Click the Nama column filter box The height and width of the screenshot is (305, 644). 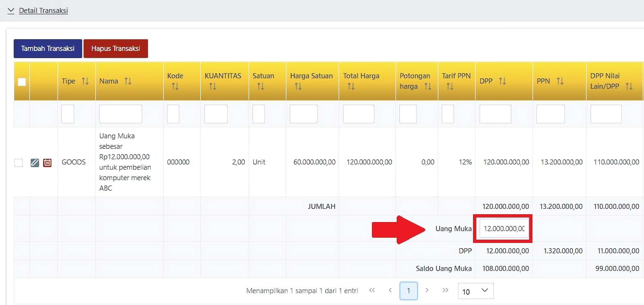120,114
